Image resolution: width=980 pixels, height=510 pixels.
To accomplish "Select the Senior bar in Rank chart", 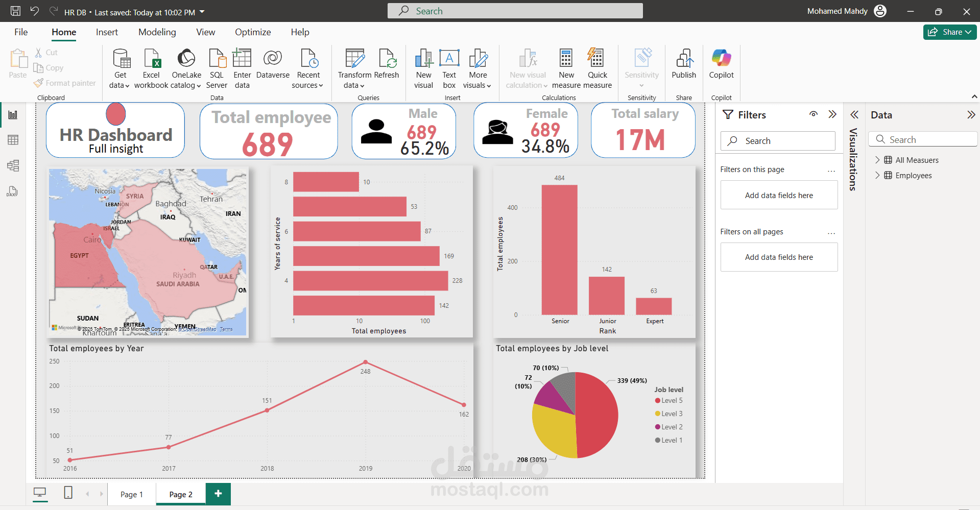I will tap(559, 250).
